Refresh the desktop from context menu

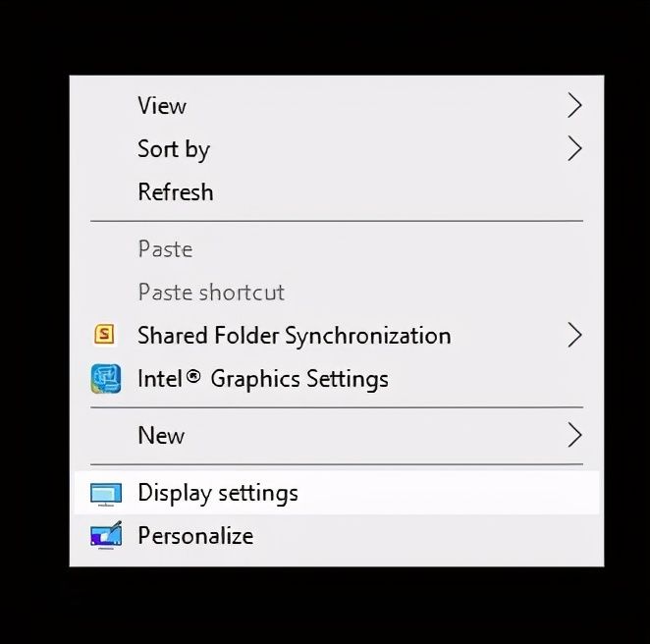tap(176, 192)
